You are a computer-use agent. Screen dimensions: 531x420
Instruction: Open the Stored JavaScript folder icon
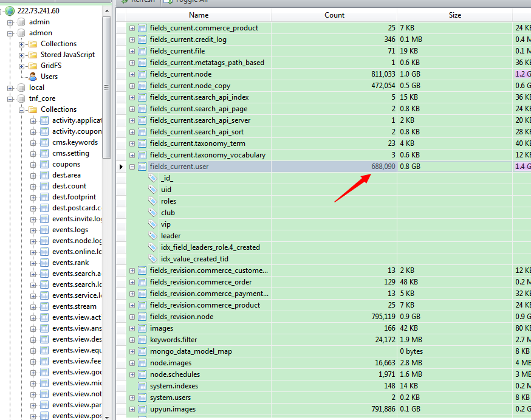pos(33,55)
